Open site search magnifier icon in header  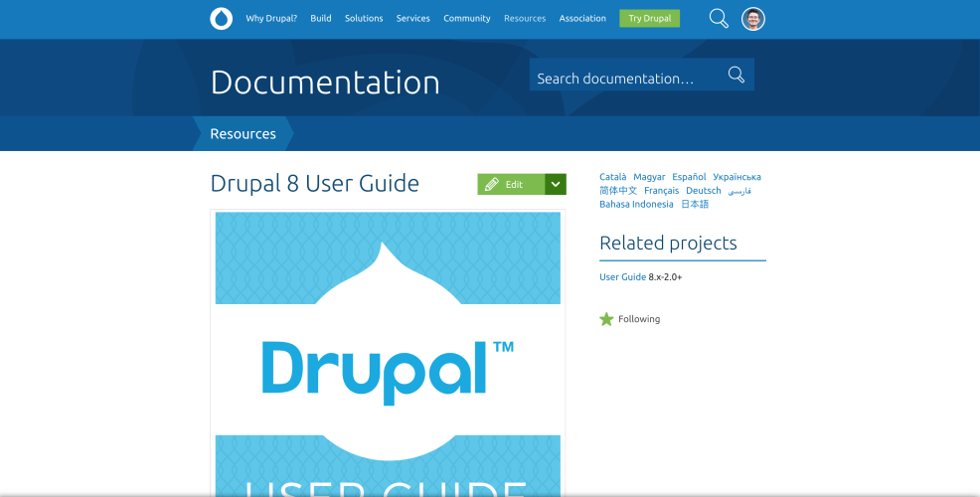tap(719, 19)
